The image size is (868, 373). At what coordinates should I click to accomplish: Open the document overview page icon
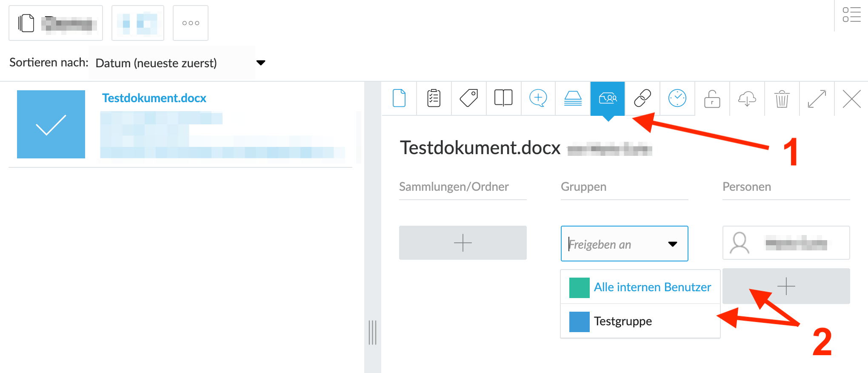click(x=399, y=98)
